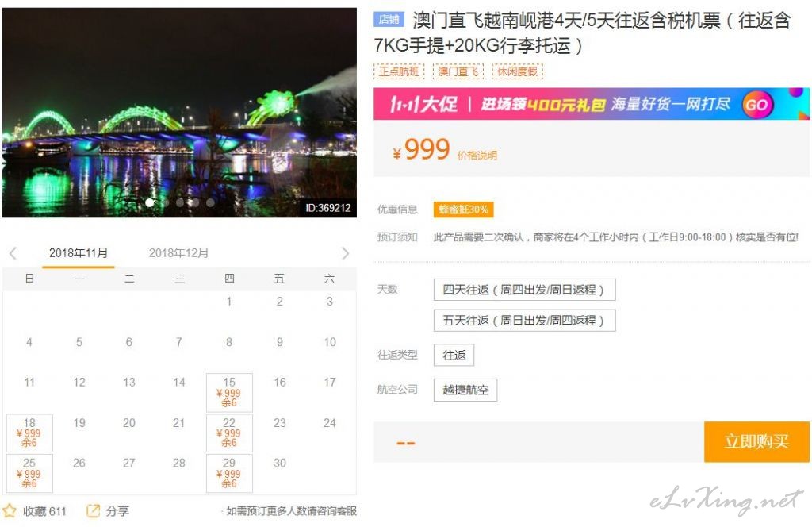Click the 蜂蜜抵30% discount tag
The image size is (812, 527).
click(x=463, y=210)
